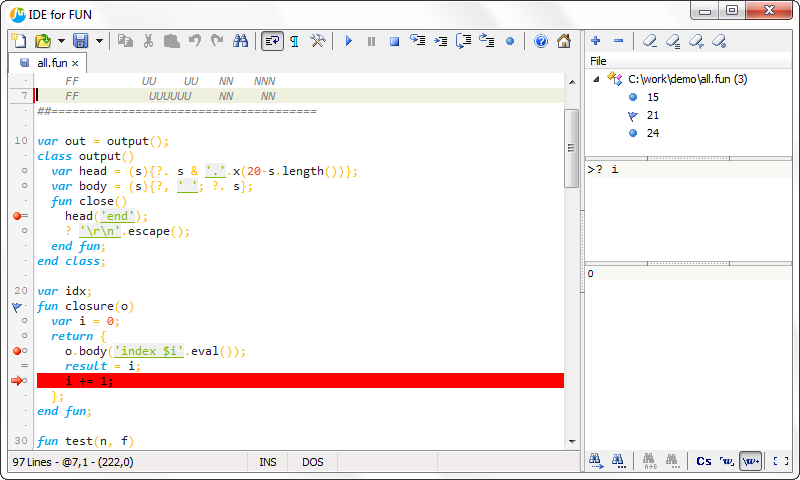This screenshot has height=480, width=800.
Task: Click the Replace A→B binoculars icon
Action: coord(649,461)
